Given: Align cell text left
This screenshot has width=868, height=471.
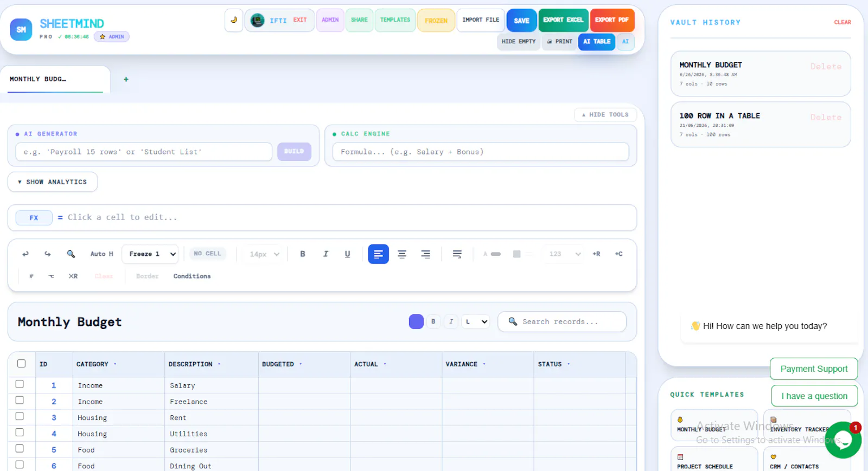Looking at the screenshot, I should (378, 254).
